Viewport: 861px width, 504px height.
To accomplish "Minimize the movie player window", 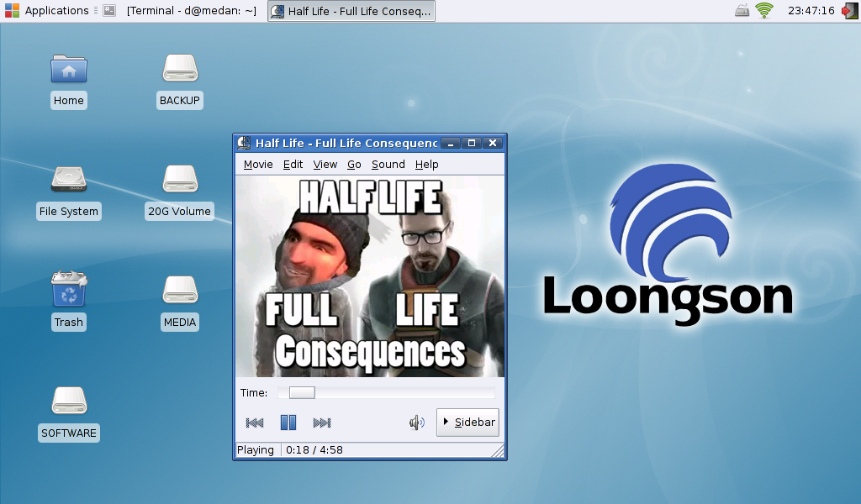I will [x=451, y=143].
